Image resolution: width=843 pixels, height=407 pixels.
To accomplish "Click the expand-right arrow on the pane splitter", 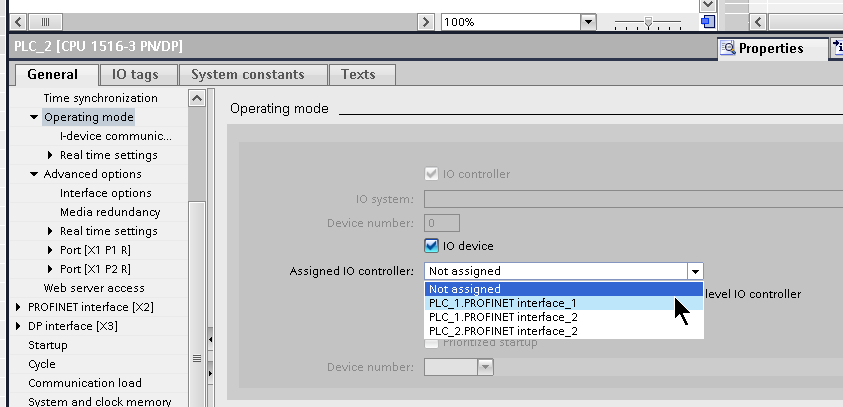I will pos(210,373).
